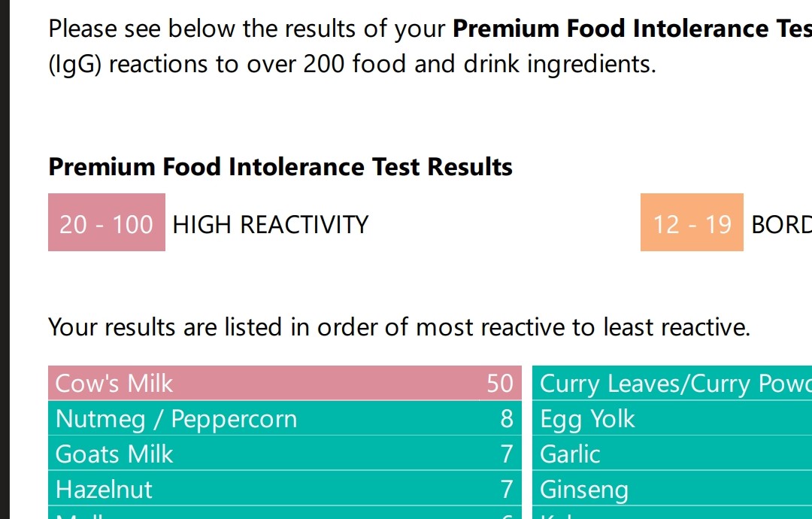The height and width of the screenshot is (519, 812).
Task: Click the Cow's Milk score of 50
Action: tap(499, 384)
